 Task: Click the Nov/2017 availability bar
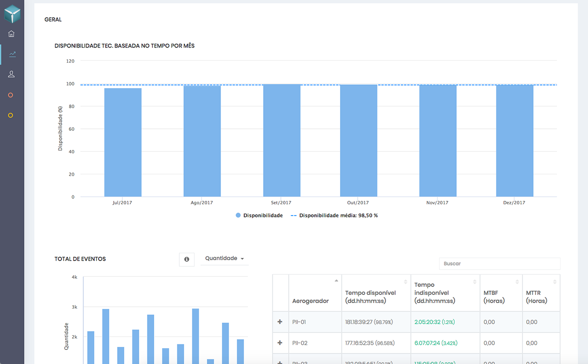click(438, 141)
